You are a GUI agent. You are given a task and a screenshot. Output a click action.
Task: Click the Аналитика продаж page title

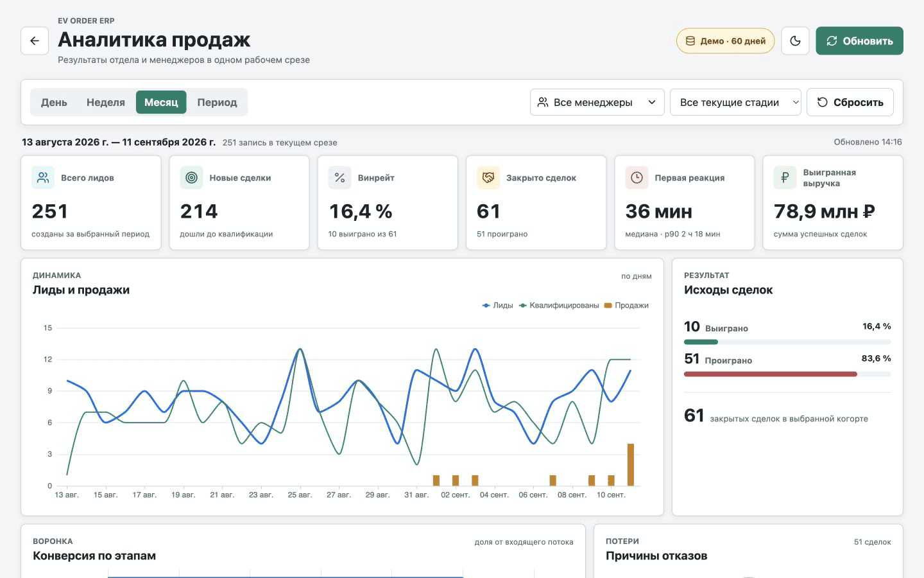(x=154, y=40)
